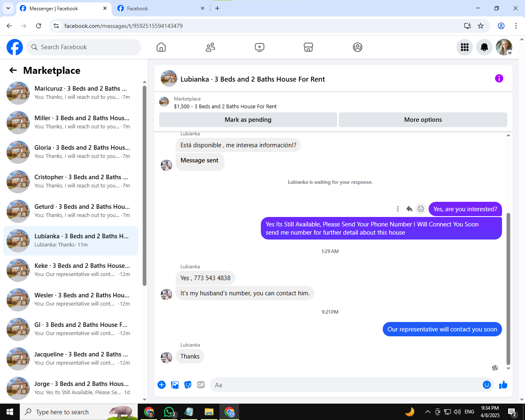
Task: Open the tab search dropdown arrow
Action: [x=8, y=8]
